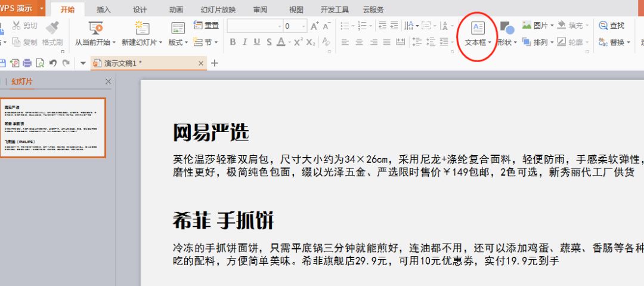
Task: Open the columns/indent list dropdown icon
Action: coord(445,42)
